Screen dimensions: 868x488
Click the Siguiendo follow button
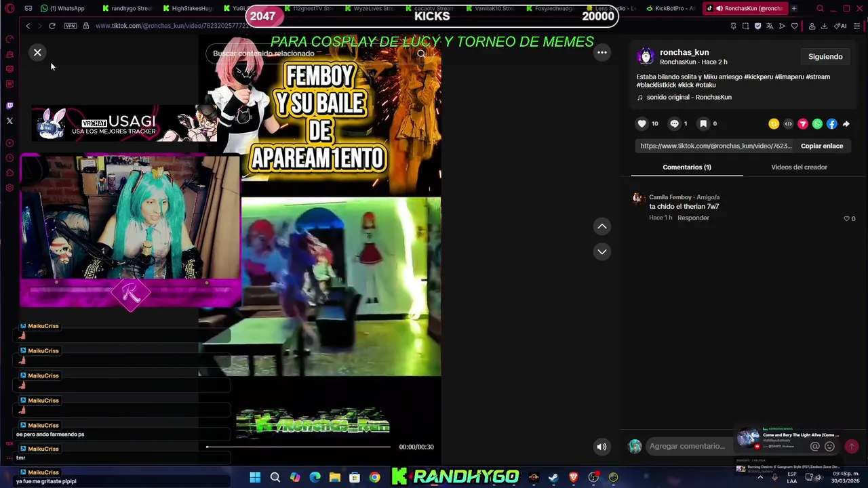(825, 57)
